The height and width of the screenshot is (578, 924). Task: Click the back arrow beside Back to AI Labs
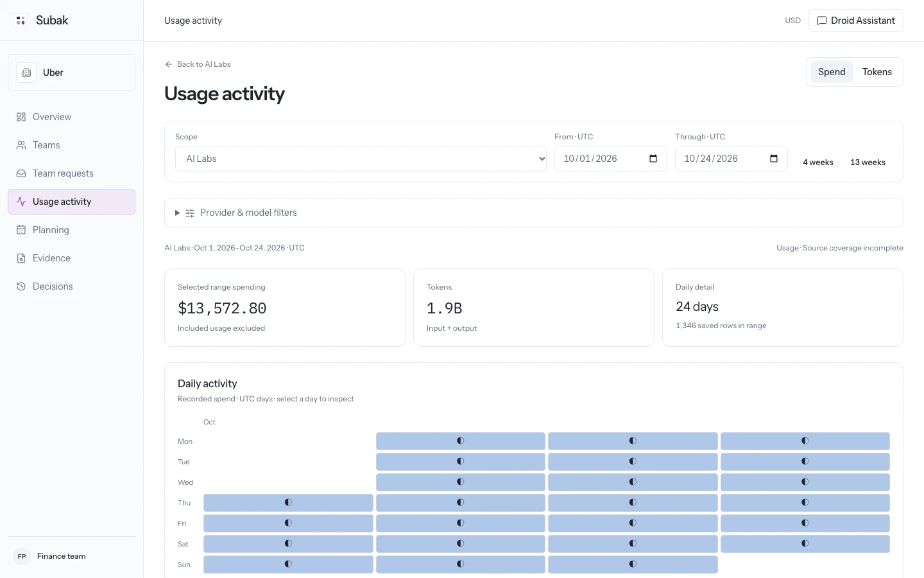coord(169,64)
